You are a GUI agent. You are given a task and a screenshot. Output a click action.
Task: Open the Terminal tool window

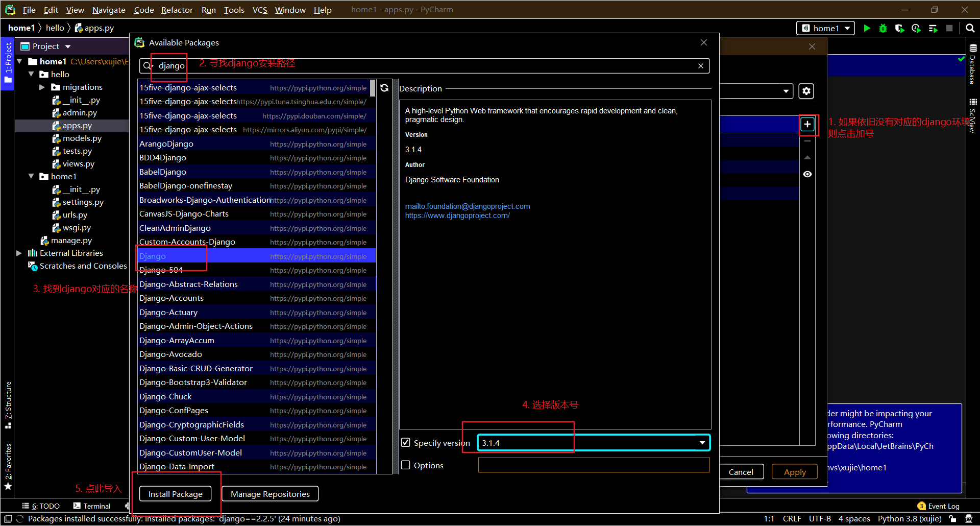(92, 506)
